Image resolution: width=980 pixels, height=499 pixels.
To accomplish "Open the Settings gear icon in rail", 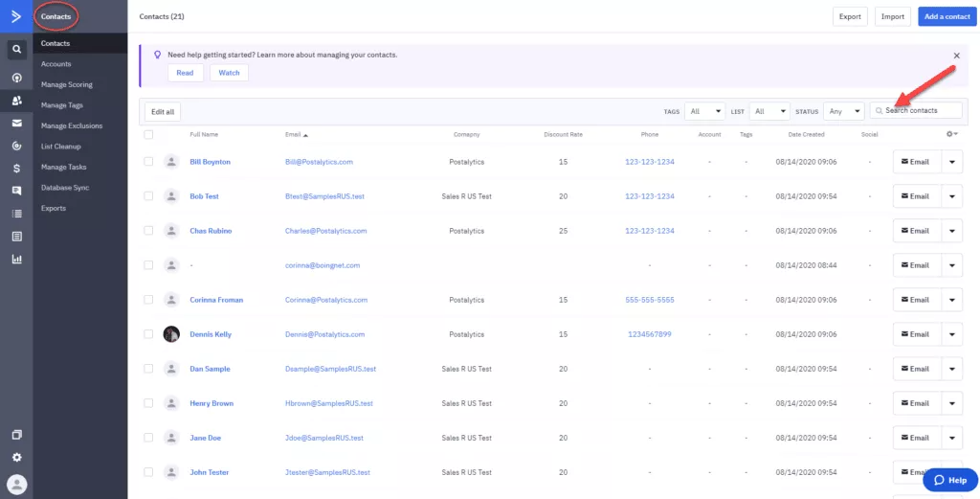I will (17, 458).
